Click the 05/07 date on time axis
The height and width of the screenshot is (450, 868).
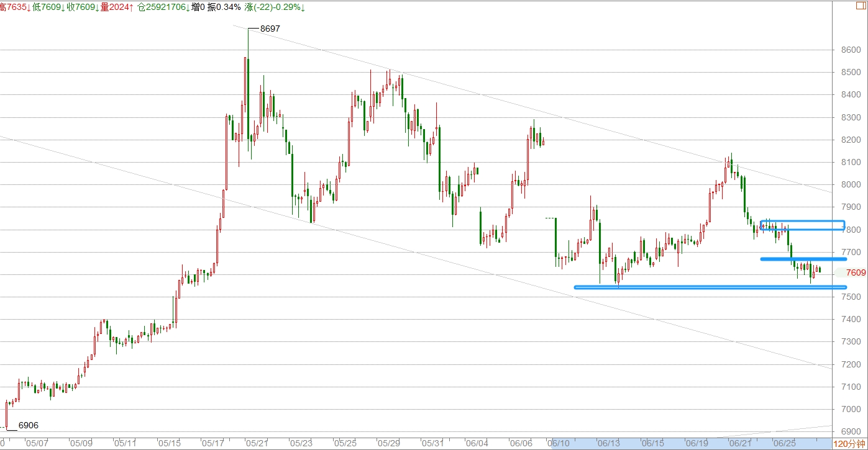pyautogui.click(x=37, y=444)
